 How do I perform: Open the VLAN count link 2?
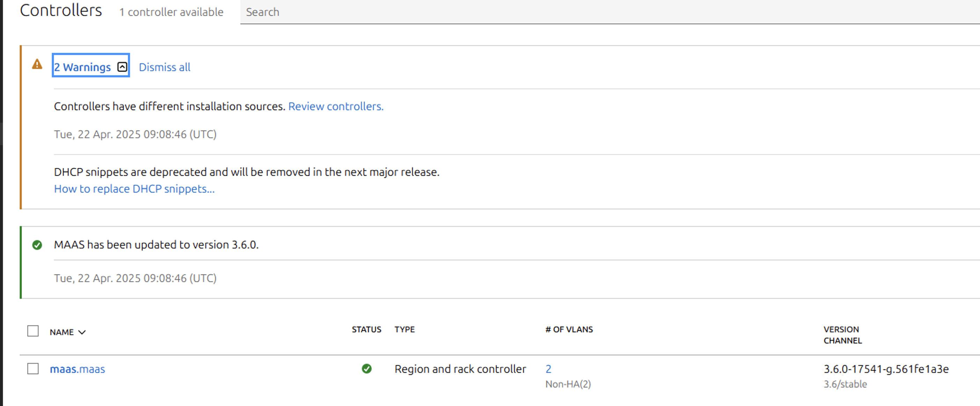click(x=548, y=369)
